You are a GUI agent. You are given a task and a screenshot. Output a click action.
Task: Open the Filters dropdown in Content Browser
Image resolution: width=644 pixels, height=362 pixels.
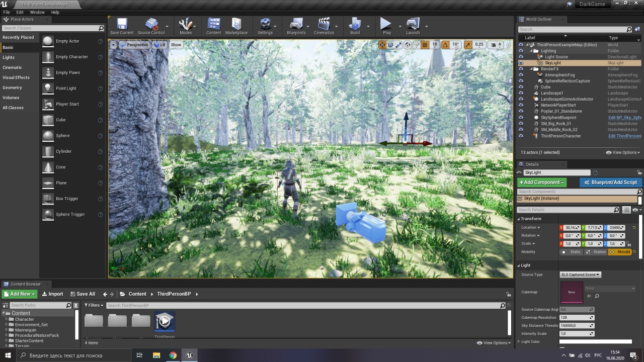94,305
